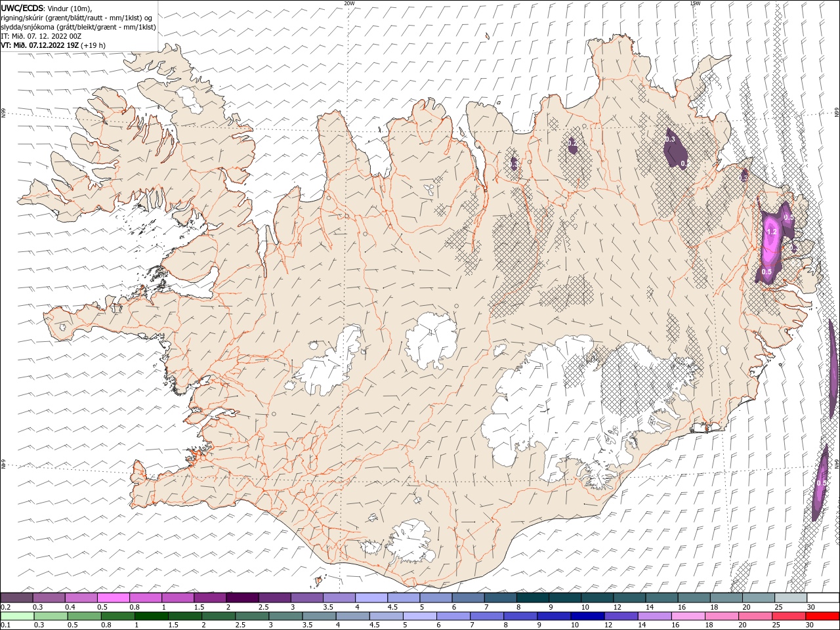Click the deep blue swatch labeled 10

point(587,616)
